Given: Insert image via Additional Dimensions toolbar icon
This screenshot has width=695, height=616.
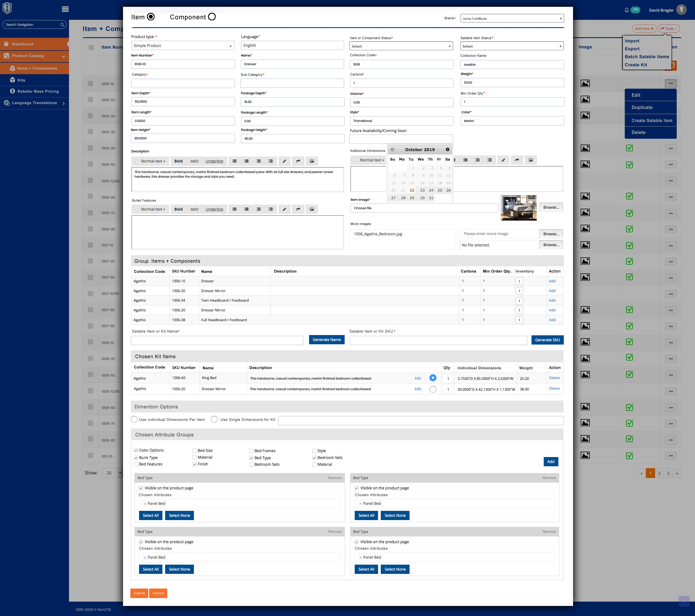Looking at the screenshot, I should [x=531, y=160].
